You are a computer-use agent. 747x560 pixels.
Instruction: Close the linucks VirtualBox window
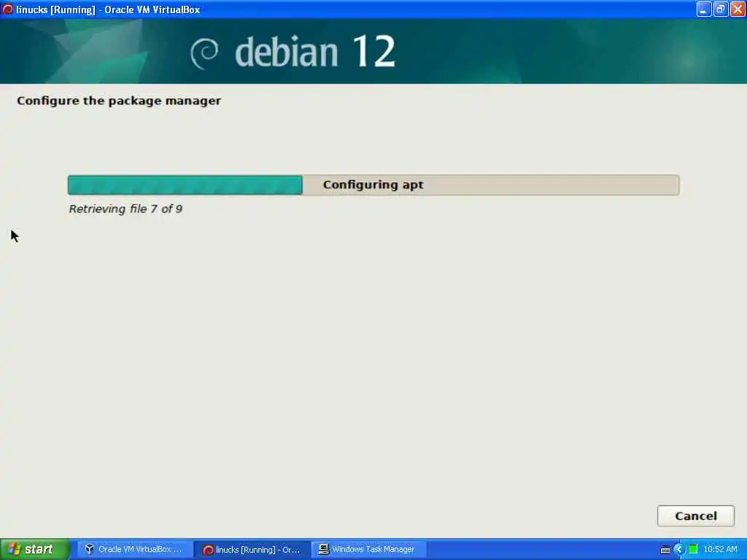click(x=738, y=9)
